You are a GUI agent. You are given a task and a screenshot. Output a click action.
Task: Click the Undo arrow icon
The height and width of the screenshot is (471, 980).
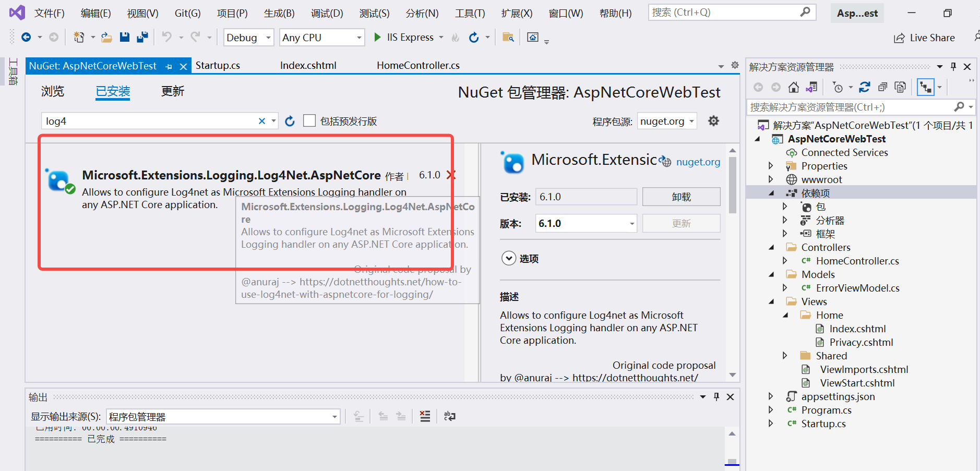point(166,37)
